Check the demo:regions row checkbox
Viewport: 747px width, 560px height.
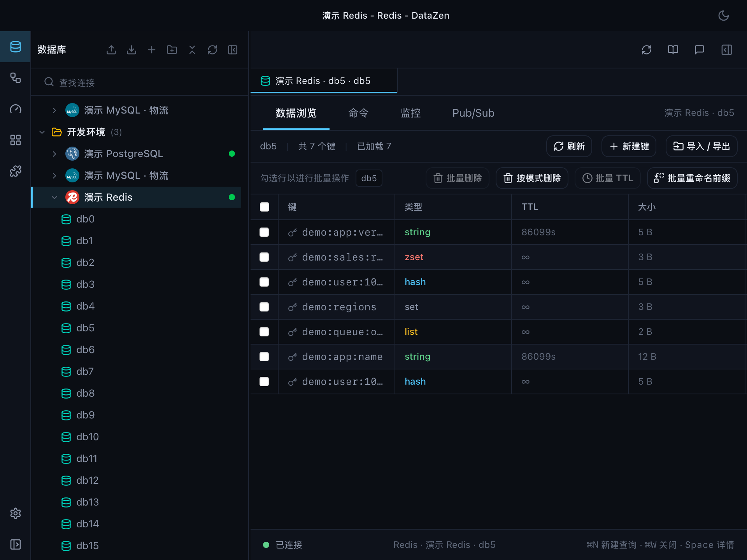click(264, 307)
